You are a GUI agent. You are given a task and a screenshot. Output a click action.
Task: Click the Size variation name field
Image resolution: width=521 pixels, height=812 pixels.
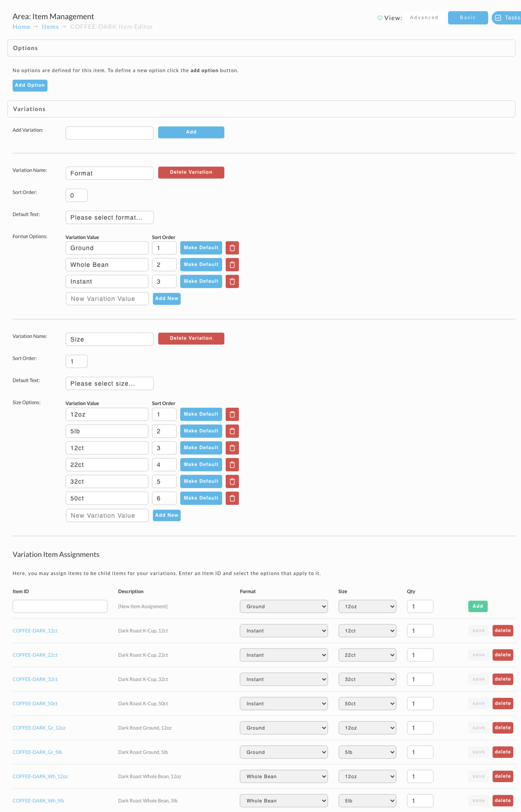click(110, 339)
